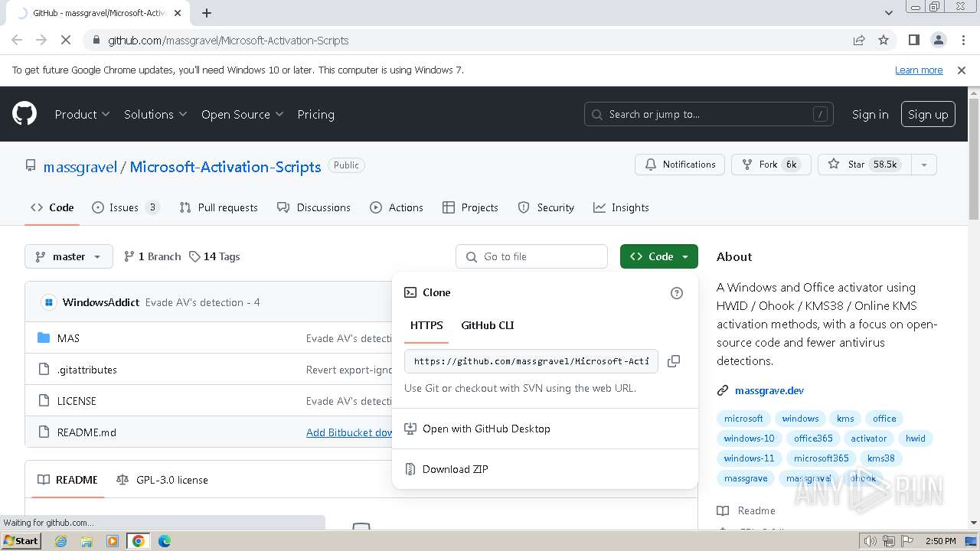This screenshot has width=980, height=551.
Task: Click Sign in
Action: click(871, 114)
